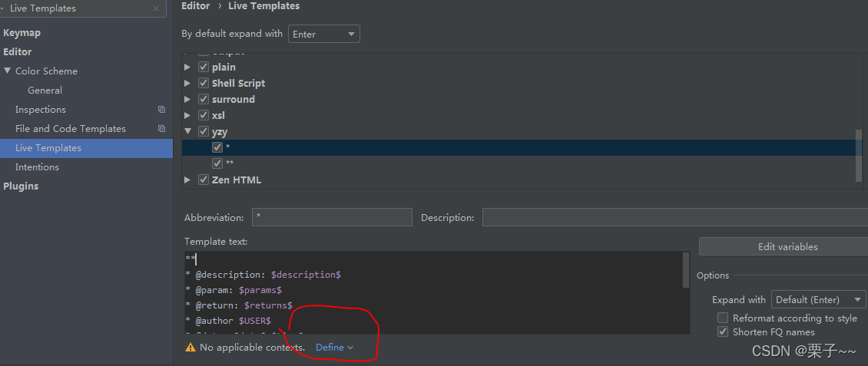Open the Expand with dropdown

(818, 300)
